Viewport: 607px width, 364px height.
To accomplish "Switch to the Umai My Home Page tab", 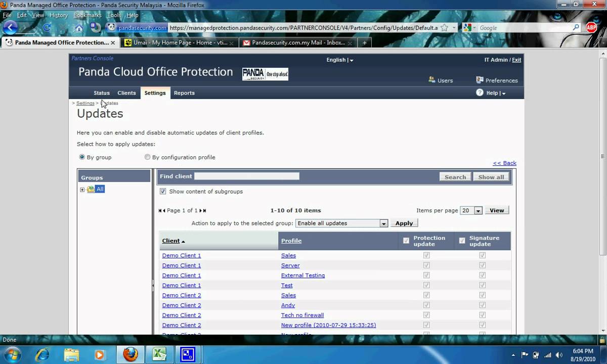I will click(x=179, y=42).
